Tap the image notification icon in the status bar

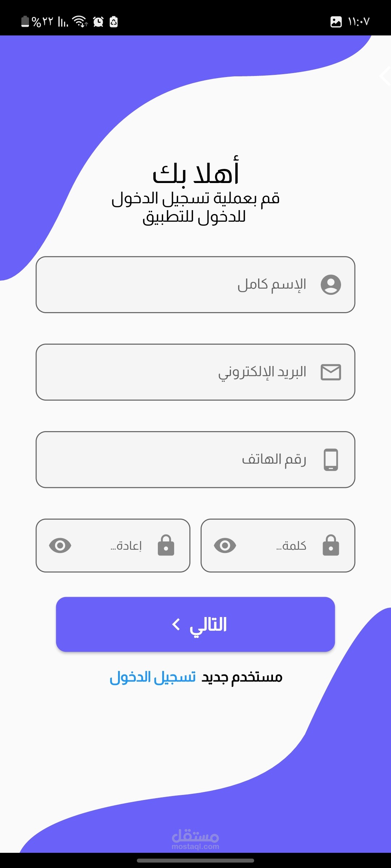pos(336,22)
